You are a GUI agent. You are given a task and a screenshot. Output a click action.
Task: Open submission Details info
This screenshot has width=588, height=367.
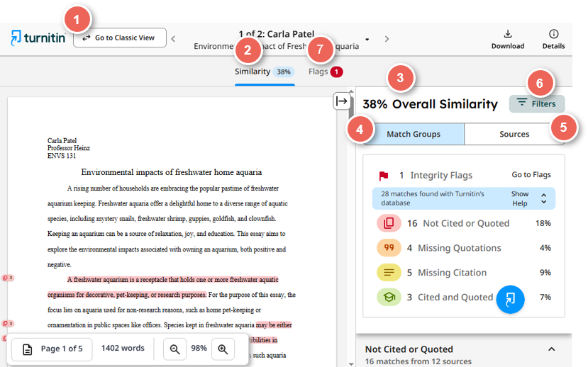pos(553,40)
